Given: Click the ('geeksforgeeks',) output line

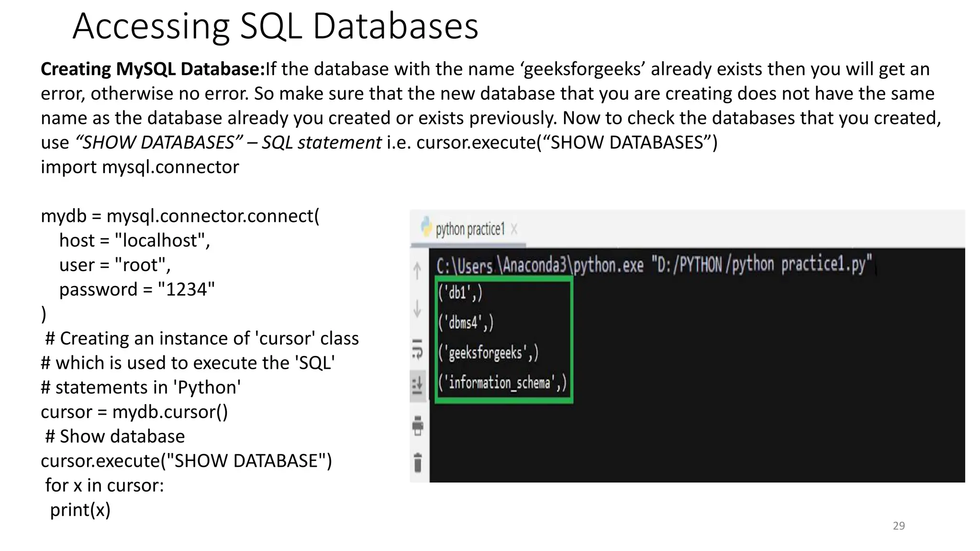Looking at the screenshot, I should [489, 353].
